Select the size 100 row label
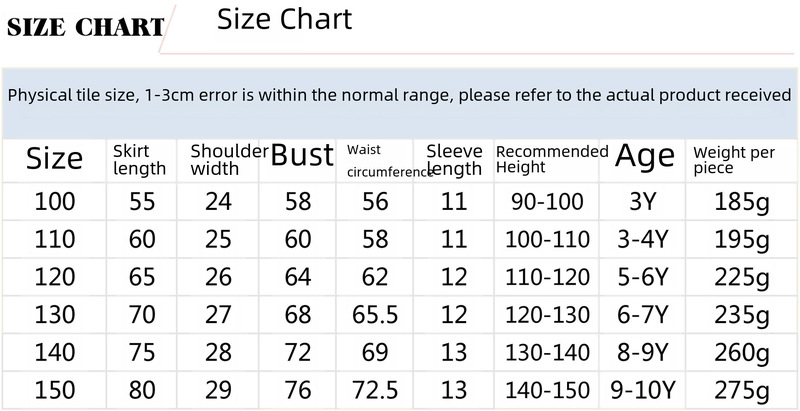This screenshot has width=800, height=411. pos(55,202)
